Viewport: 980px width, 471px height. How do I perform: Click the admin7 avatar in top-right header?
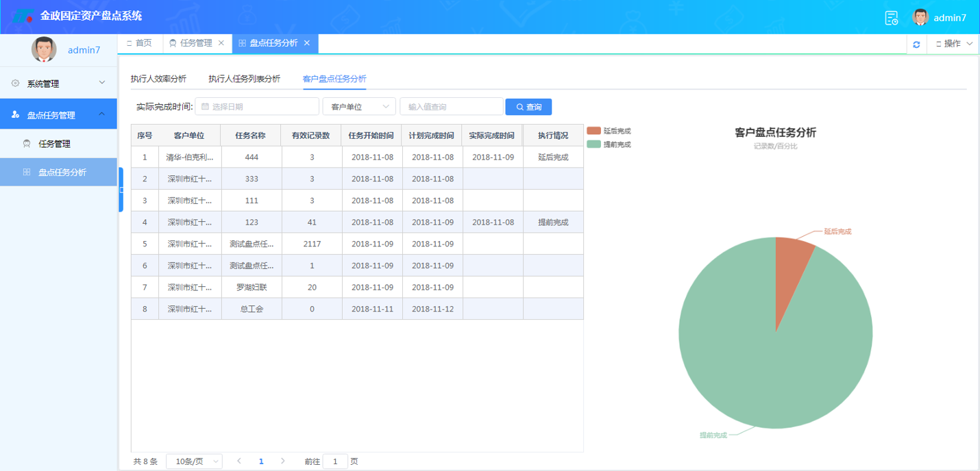click(x=920, y=18)
